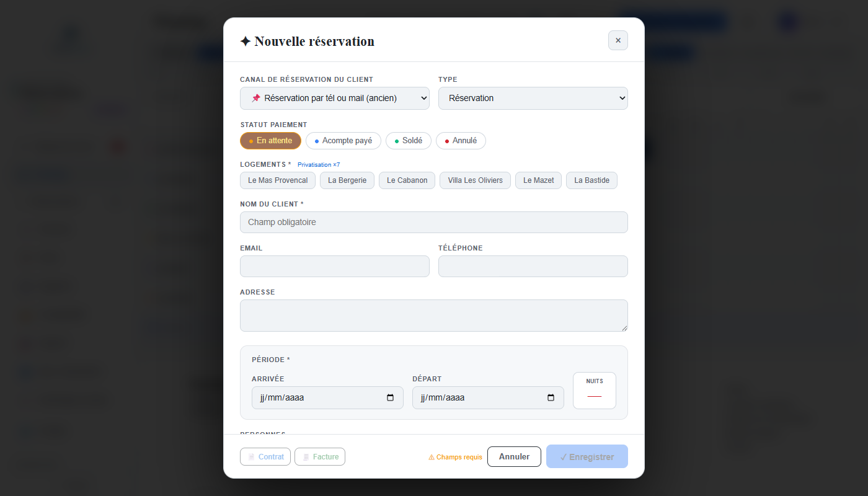Click the Privatisation ×7 link
Viewport: 868px width, 496px height.
tap(319, 165)
